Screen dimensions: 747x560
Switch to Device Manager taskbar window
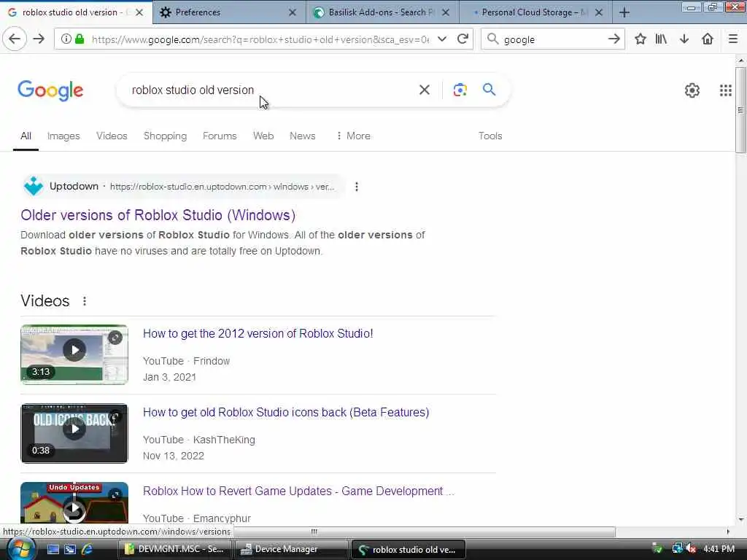pos(291,549)
